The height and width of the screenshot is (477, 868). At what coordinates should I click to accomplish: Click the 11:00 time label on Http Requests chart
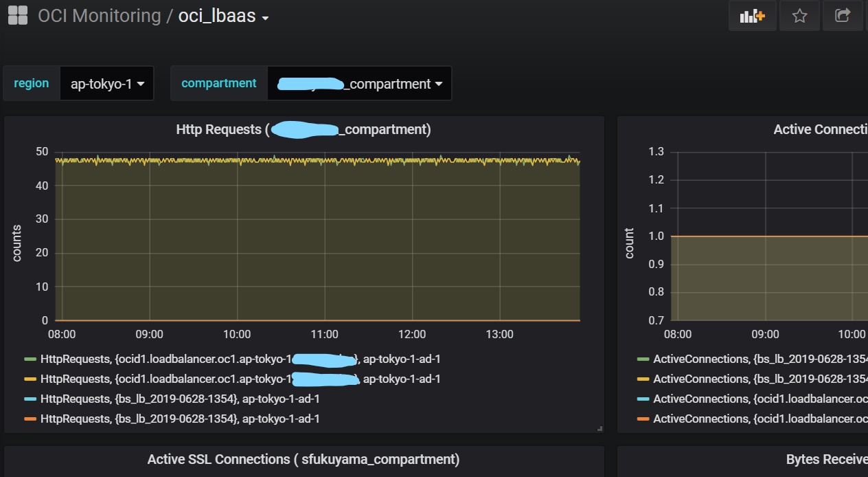pos(324,335)
